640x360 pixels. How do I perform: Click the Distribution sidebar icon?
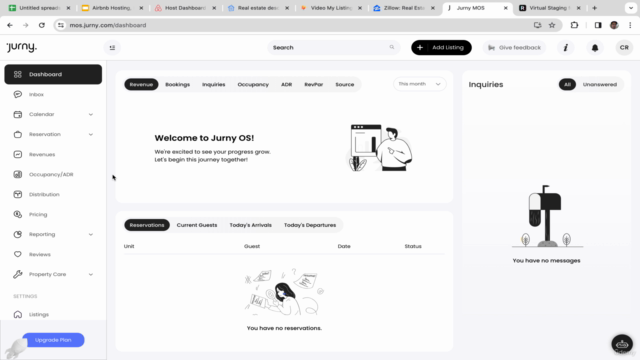coord(18,194)
